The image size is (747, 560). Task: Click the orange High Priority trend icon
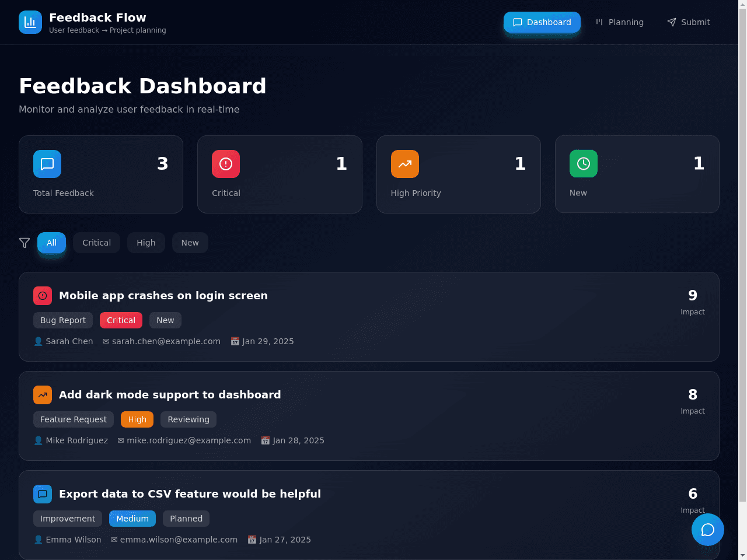pyautogui.click(x=405, y=164)
